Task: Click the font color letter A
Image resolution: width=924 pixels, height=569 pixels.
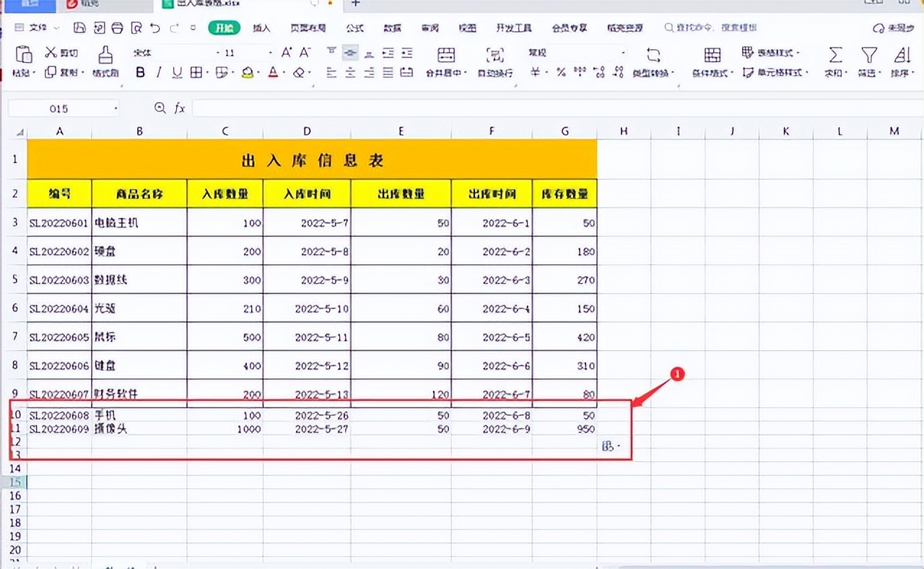Action: 273,72
